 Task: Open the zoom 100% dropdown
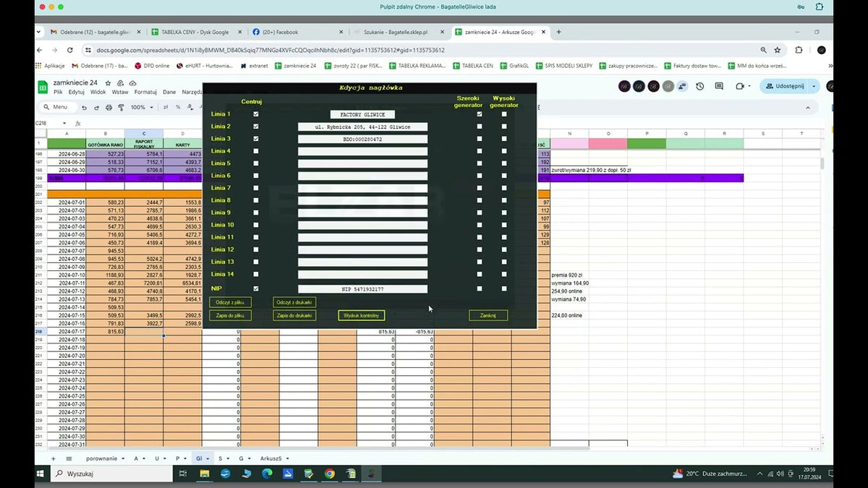coord(141,107)
